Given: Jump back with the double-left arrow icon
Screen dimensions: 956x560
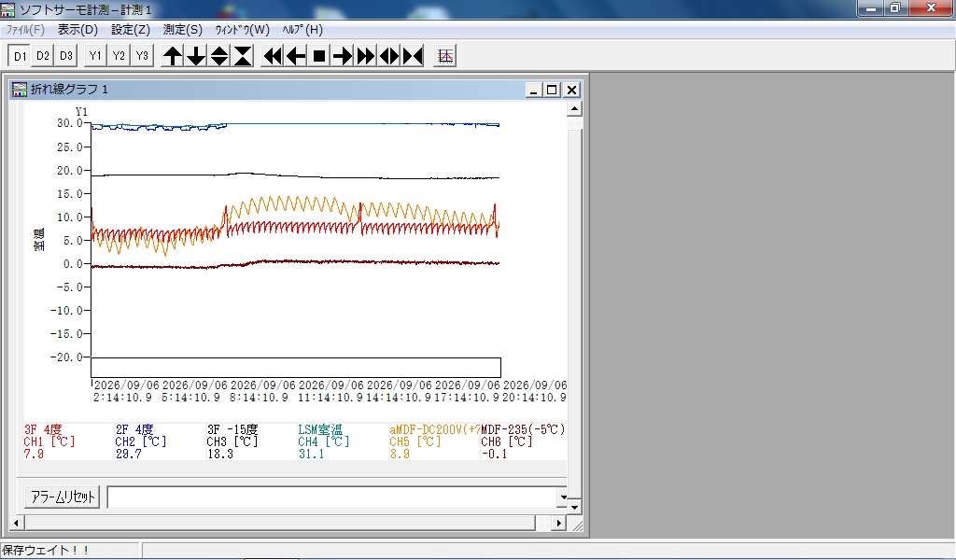Looking at the screenshot, I should click(x=273, y=56).
